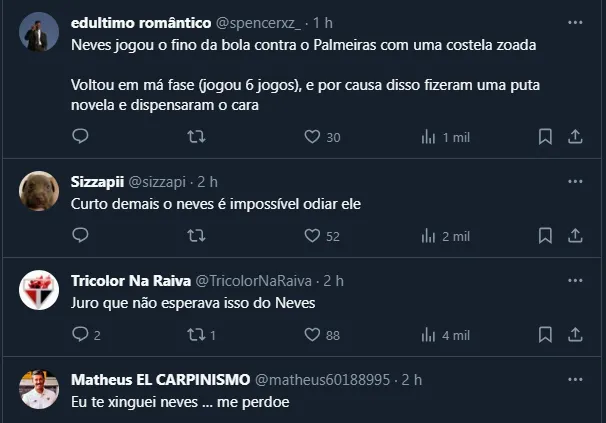
Task: Like the tweet by Sizzapii
Action: click(311, 236)
